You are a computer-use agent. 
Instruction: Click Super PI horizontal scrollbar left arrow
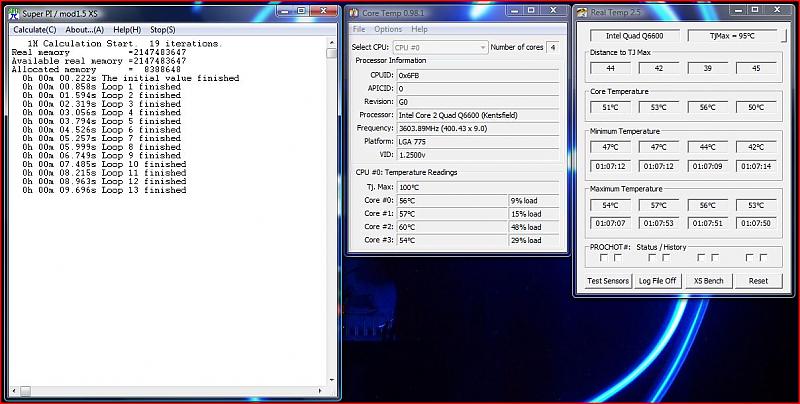(x=14, y=391)
